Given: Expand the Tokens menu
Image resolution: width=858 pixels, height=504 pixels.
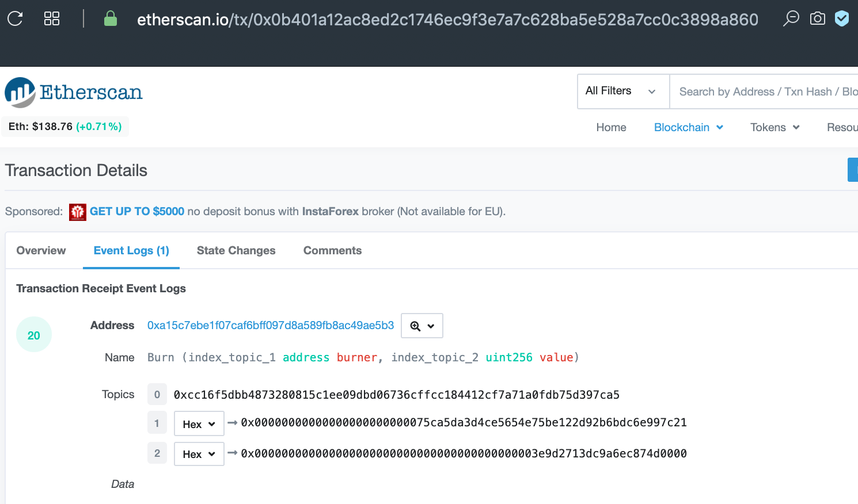Looking at the screenshot, I should pyautogui.click(x=775, y=128).
